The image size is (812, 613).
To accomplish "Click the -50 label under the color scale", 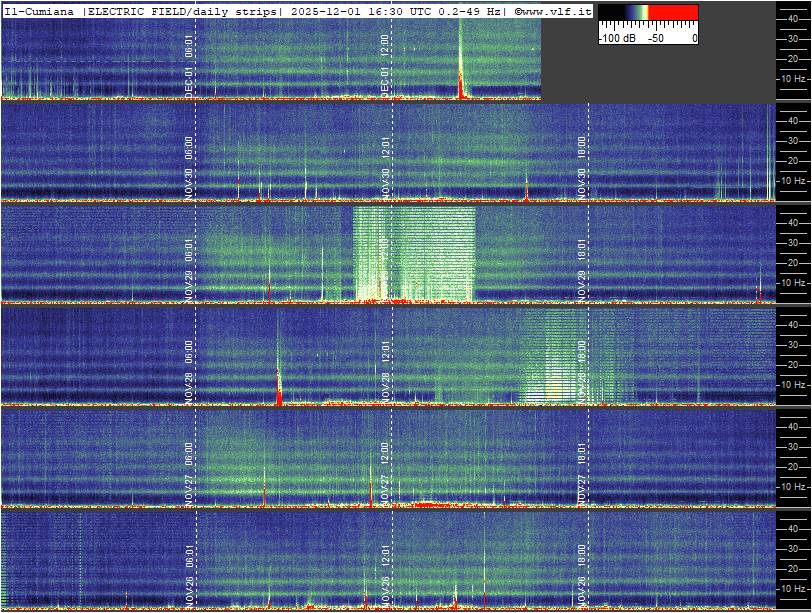I will [x=656, y=38].
